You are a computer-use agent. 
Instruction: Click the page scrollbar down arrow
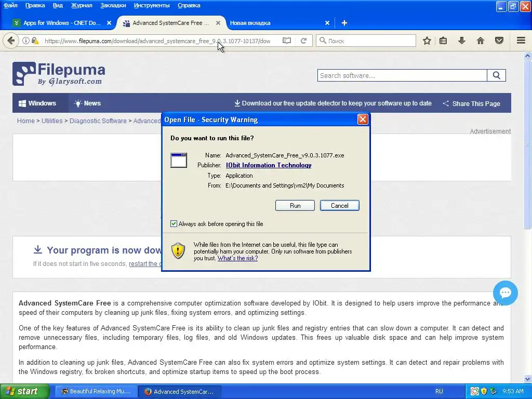(528, 379)
